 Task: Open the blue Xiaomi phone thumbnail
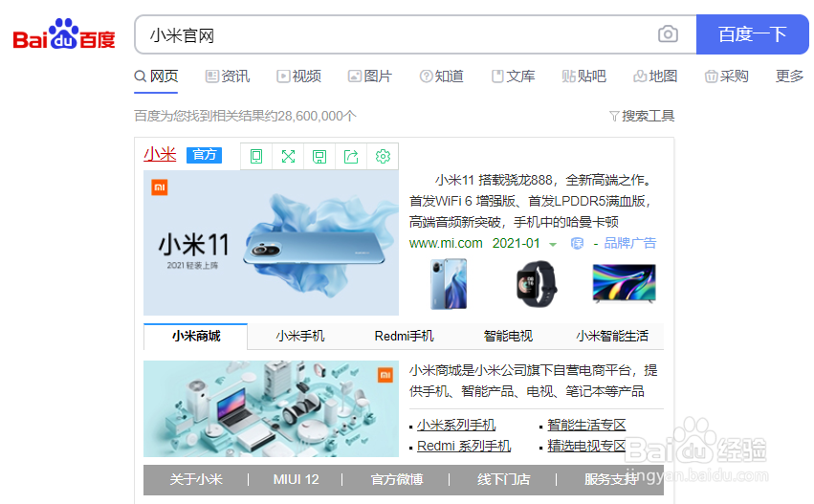(449, 284)
